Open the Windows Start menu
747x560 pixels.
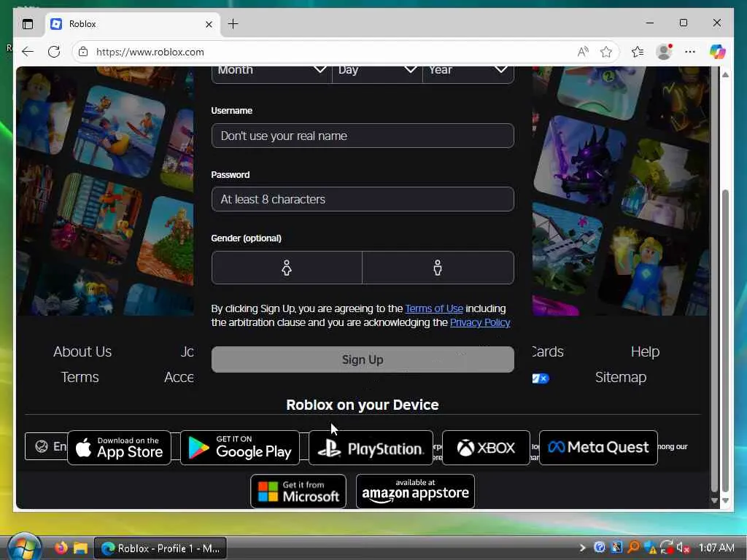[x=24, y=548]
